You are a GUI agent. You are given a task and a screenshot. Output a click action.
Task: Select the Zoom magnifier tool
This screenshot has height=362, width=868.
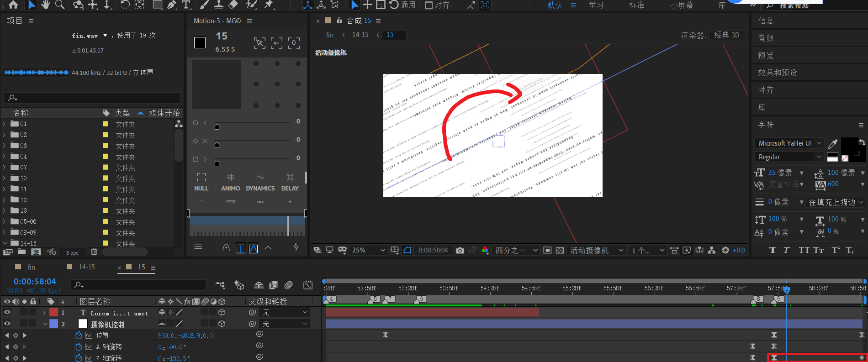(x=60, y=5)
